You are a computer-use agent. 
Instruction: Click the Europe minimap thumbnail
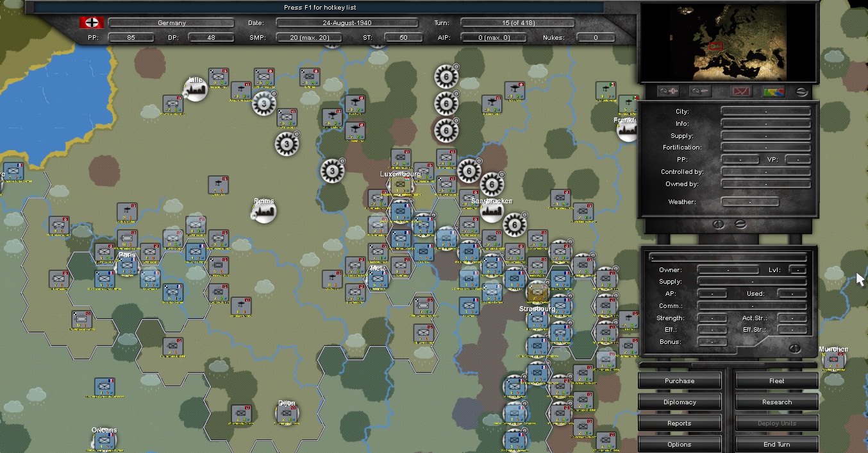[729, 43]
